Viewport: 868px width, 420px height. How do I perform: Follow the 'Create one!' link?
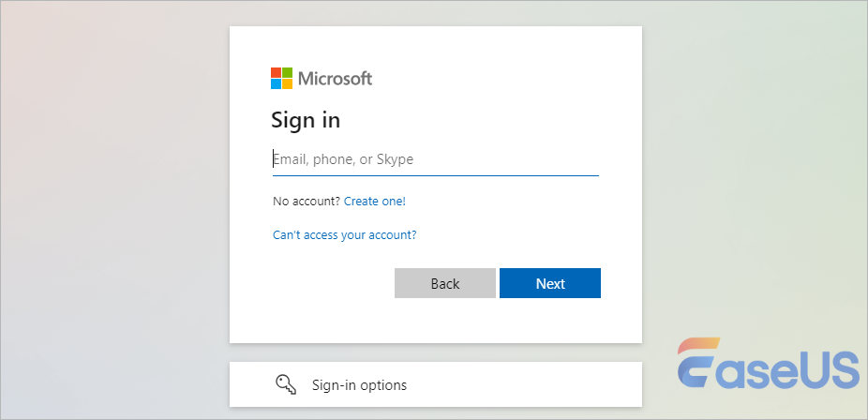tap(375, 201)
